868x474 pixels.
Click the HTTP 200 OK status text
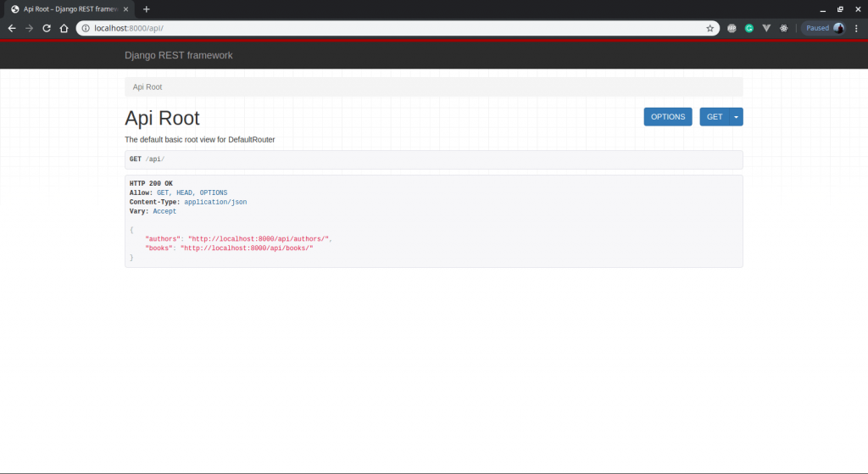point(151,183)
